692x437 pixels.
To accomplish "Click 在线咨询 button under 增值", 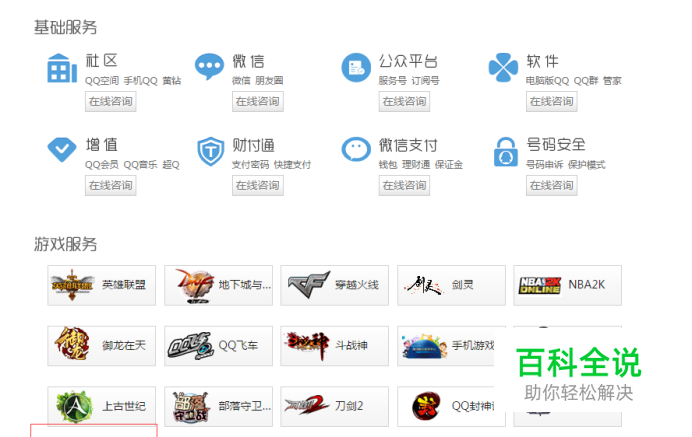I will pos(111,185).
